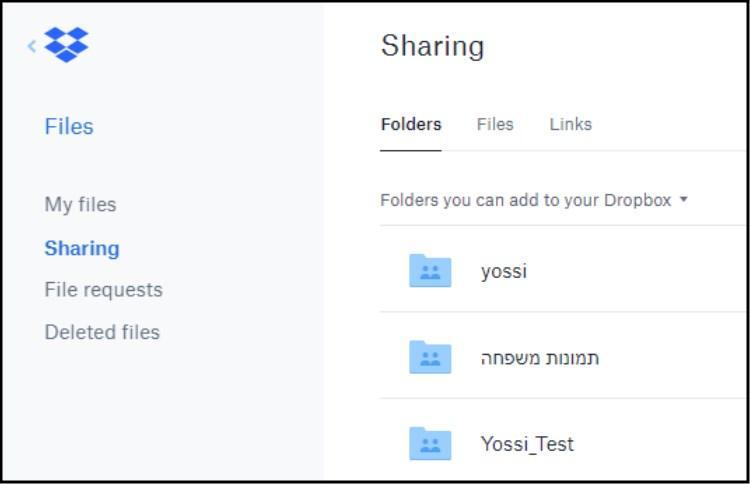Click the shared folder icon for תמונות משפחה
The width and height of the screenshot is (750, 484).
coord(430,357)
